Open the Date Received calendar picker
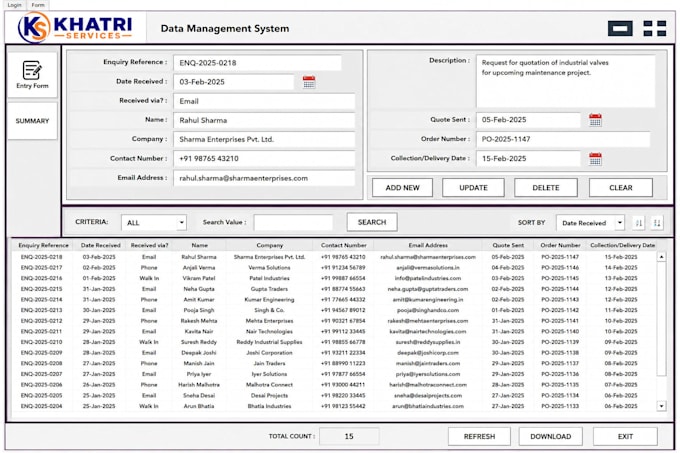Viewport: 680px width, 453px height. tap(309, 82)
